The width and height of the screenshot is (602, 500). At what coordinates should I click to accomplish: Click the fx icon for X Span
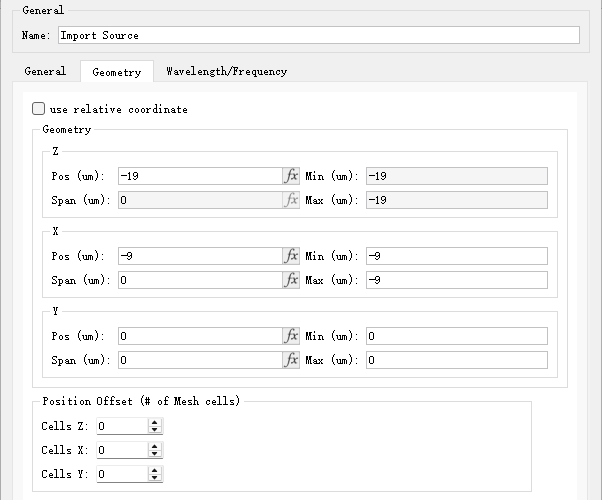tap(291, 280)
